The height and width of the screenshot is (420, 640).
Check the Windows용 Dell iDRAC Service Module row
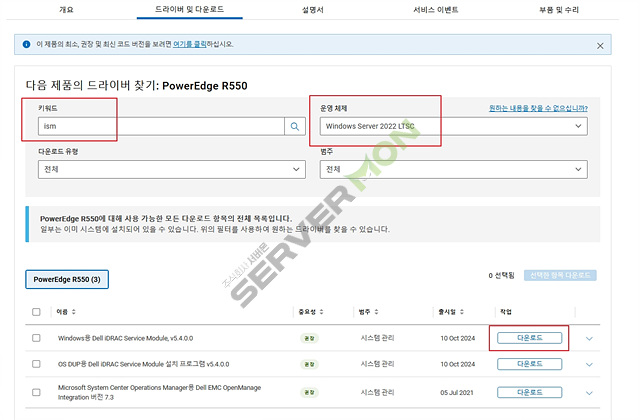coord(36,338)
